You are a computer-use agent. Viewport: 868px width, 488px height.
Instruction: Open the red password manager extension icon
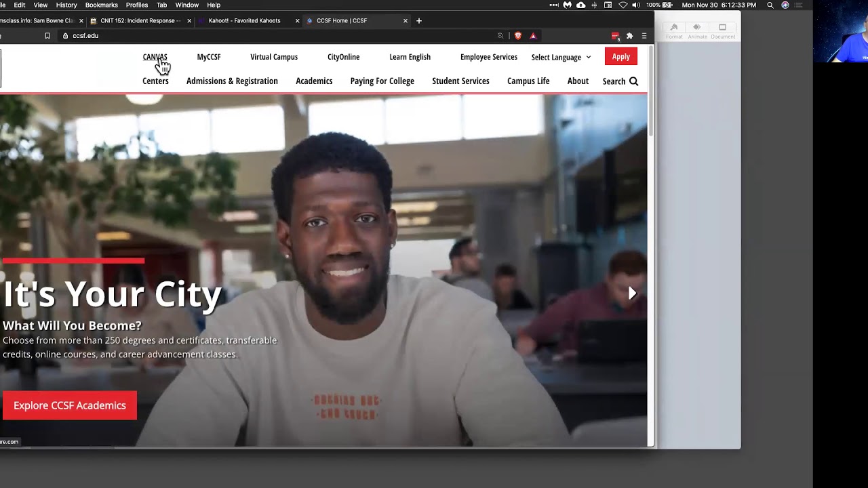[615, 36]
